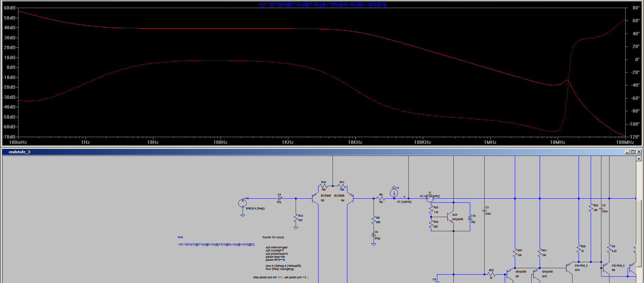Select the I1 current source symbol
Screen dimensions: 644x283
click(394, 193)
